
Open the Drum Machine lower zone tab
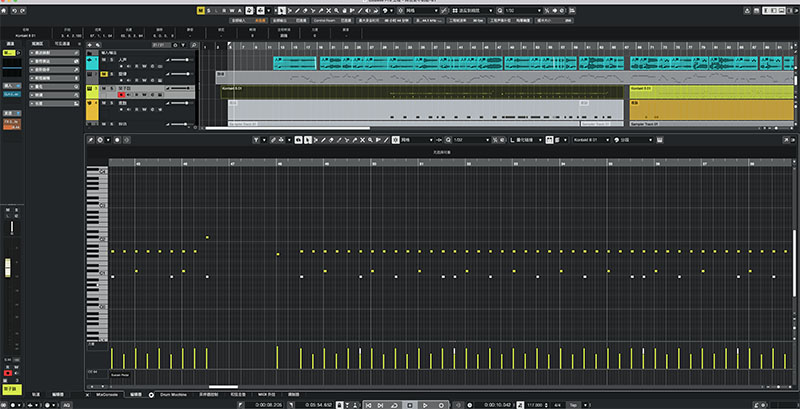[173, 395]
